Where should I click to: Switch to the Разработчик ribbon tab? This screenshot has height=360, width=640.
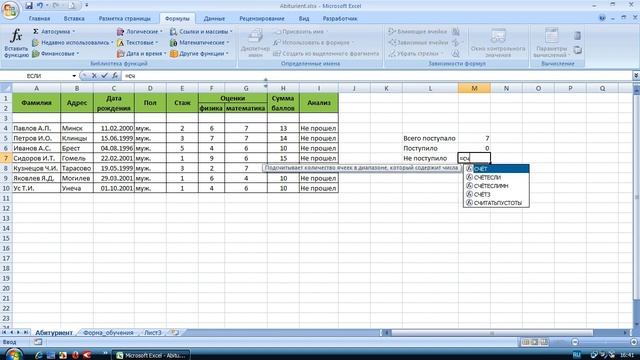coord(340,18)
